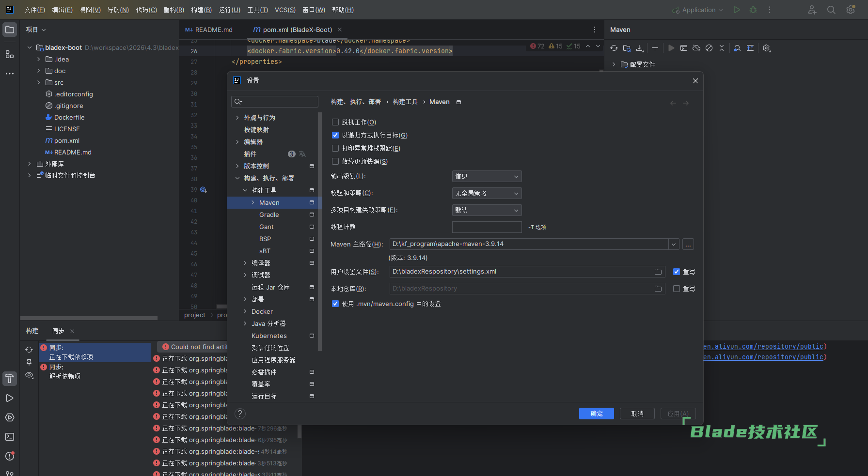
Task: Browse for user settings file folder icon
Action: (658, 272)
